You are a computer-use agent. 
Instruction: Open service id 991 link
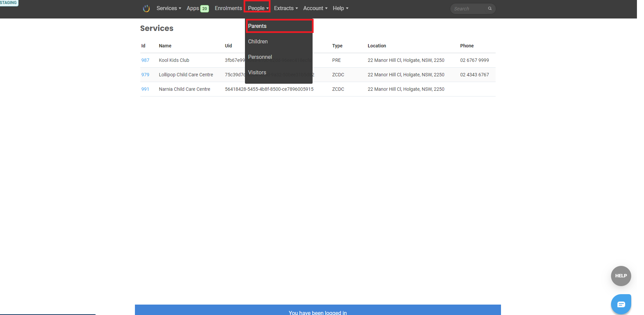[145, 89]
